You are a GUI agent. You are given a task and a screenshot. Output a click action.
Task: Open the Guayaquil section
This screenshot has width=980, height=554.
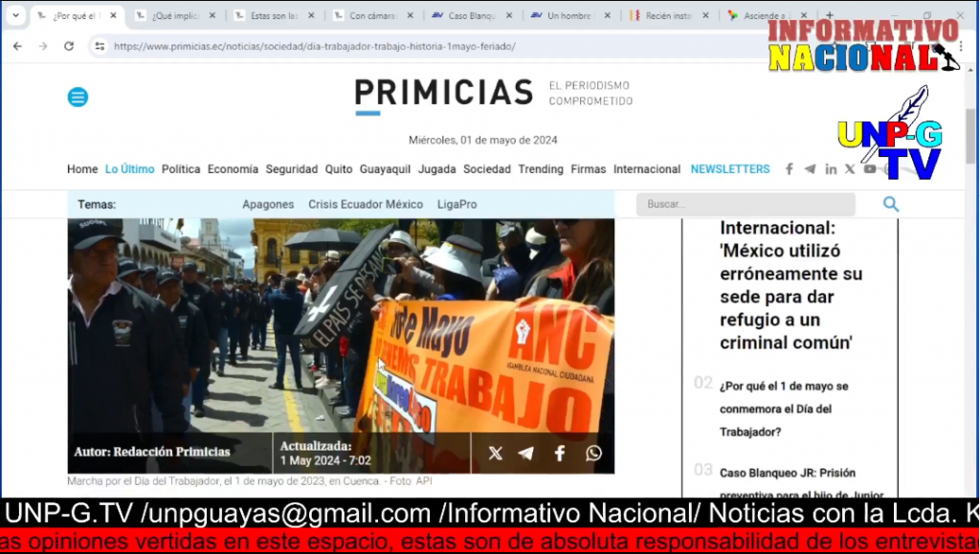point(385,169)
